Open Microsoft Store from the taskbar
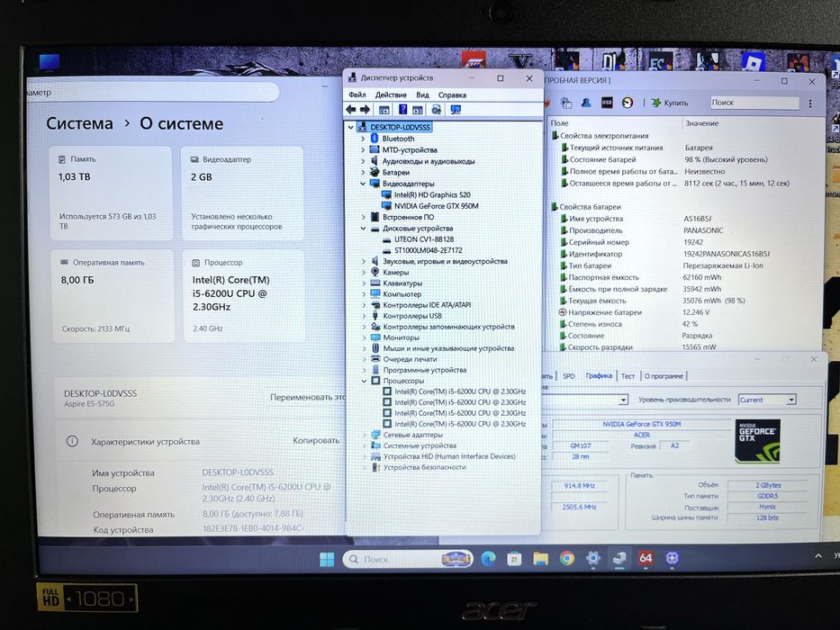 (514, 559)
